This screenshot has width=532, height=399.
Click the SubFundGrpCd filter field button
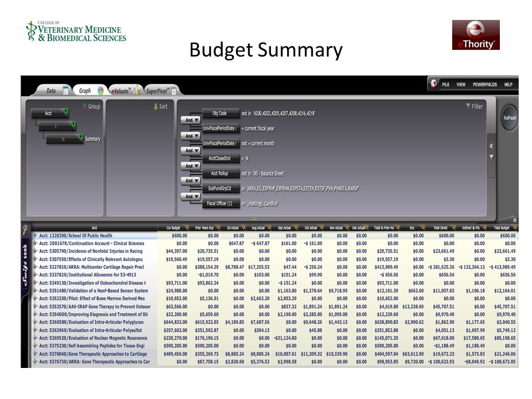(x=221, y=188)
